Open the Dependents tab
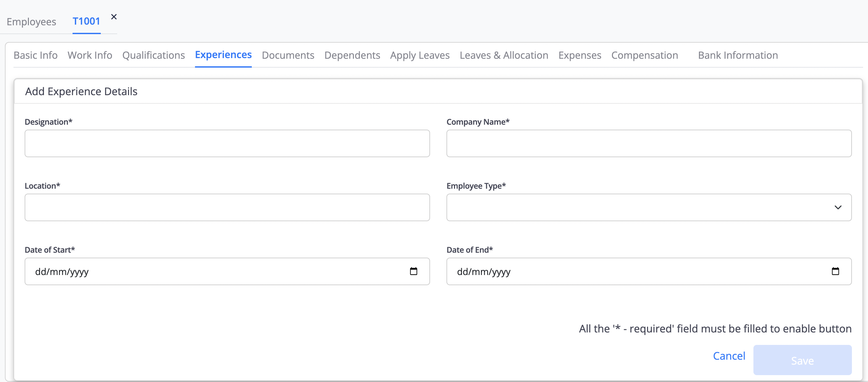The width and height of the screenshot is (868, 382). pyautogui.click(x=352, y=55)
